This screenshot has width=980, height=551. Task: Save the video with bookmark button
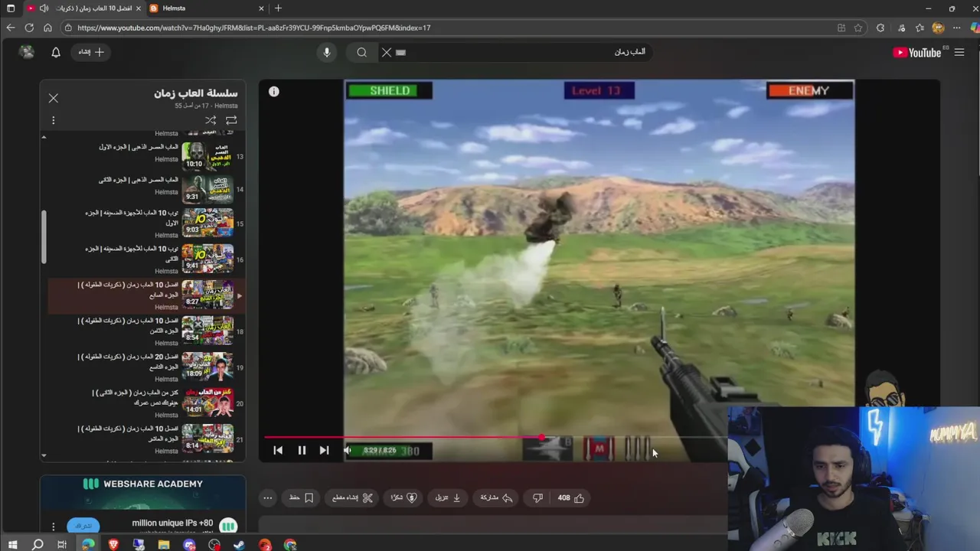302,497
